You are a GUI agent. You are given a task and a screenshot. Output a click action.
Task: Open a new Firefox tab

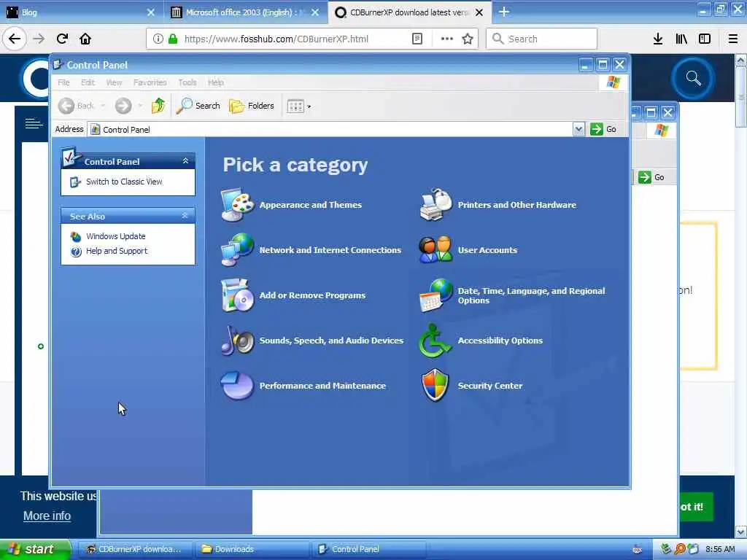pos(503,12)
